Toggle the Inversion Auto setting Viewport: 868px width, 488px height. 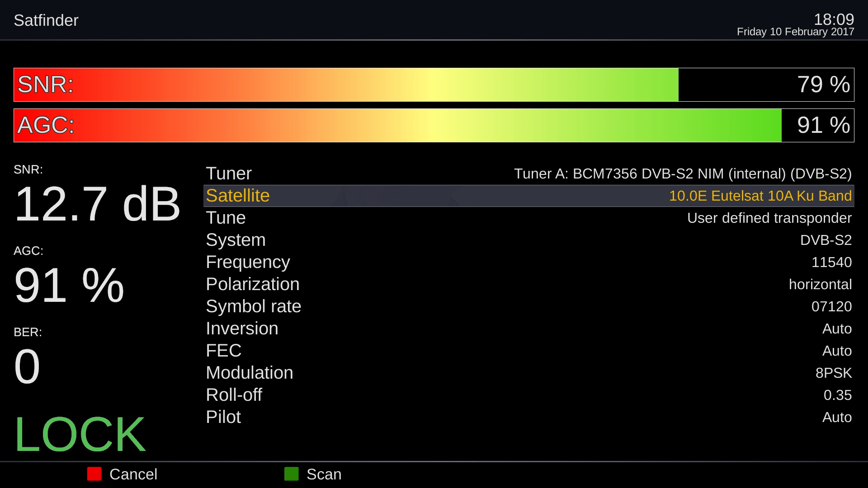pos(836,328)
